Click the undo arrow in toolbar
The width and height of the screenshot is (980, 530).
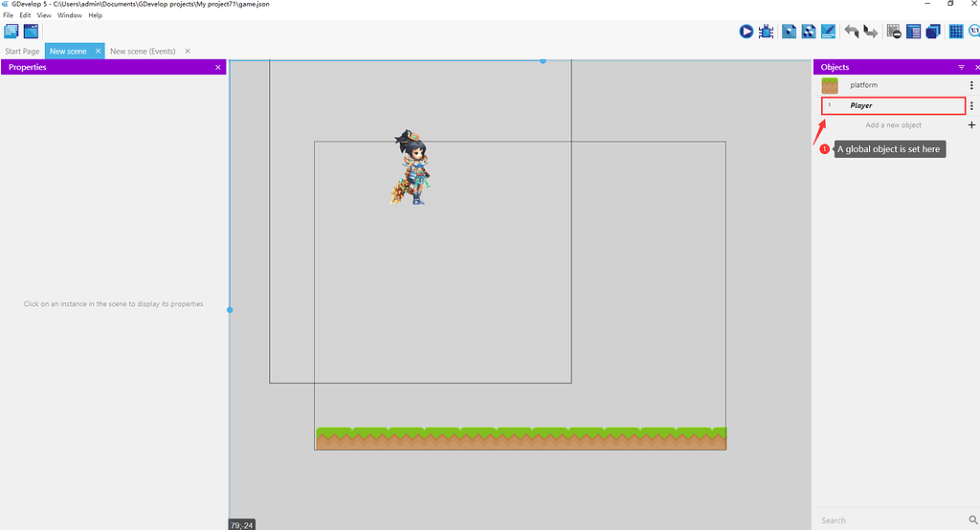pyautogui.click(x=852, y=32)
